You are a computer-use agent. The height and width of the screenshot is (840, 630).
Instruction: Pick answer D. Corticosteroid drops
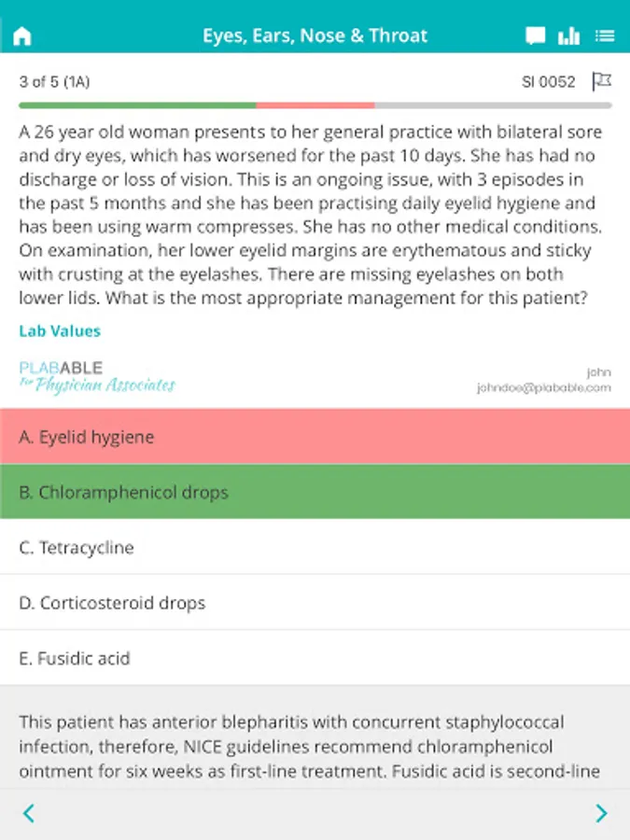(x=315, y=603)
